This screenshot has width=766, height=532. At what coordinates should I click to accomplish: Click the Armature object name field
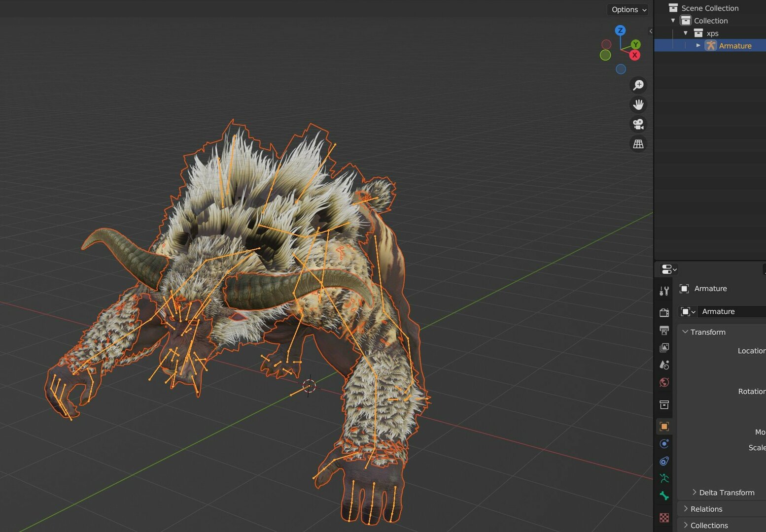[x=731, y=311]
